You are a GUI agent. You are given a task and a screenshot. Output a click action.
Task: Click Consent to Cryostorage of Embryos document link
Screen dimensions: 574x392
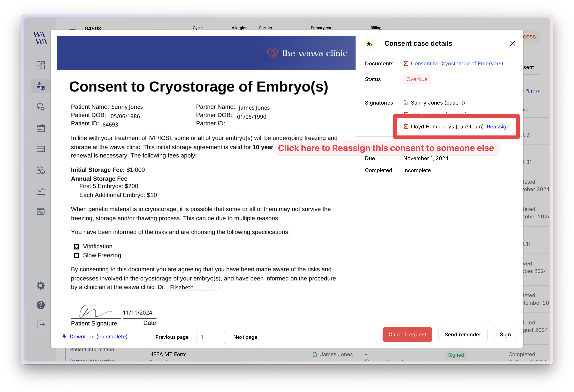457,64
